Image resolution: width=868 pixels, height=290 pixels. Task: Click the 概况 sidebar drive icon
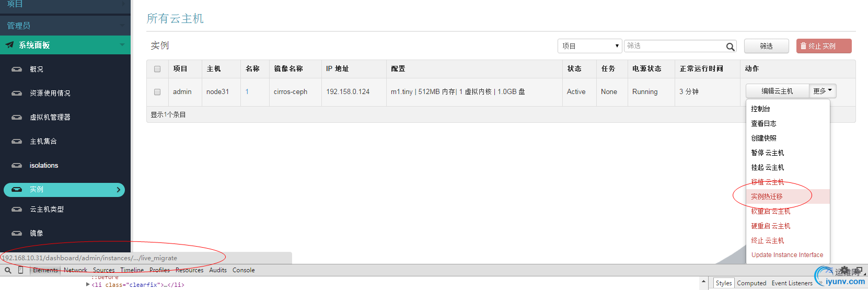point(17,69)
